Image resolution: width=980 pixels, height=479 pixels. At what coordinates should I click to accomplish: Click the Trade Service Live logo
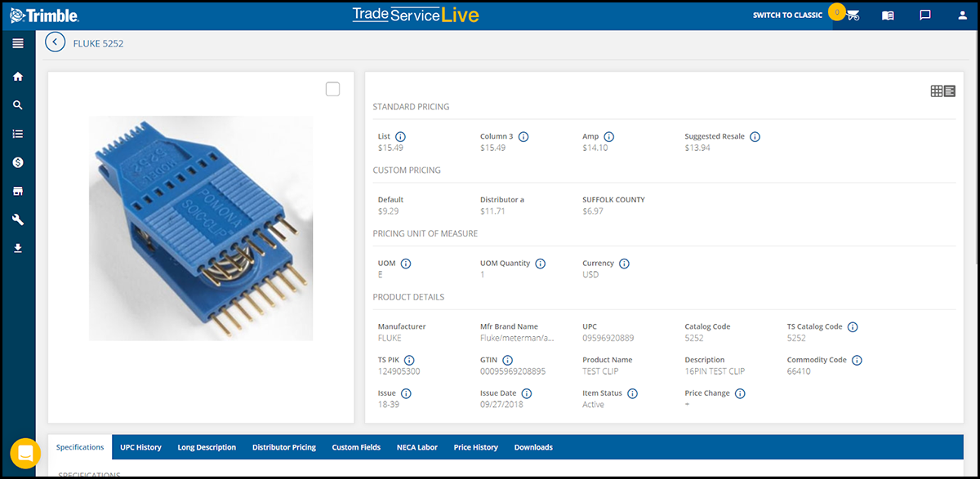pyautogui.click(x=416, y=16)
